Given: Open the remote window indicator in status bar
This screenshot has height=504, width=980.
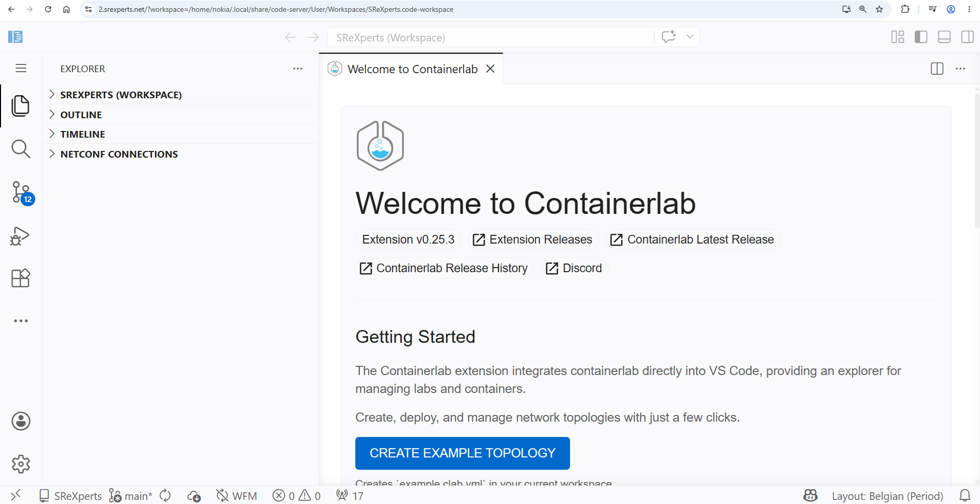Looking at the screenshot, I should pos(16,495).
